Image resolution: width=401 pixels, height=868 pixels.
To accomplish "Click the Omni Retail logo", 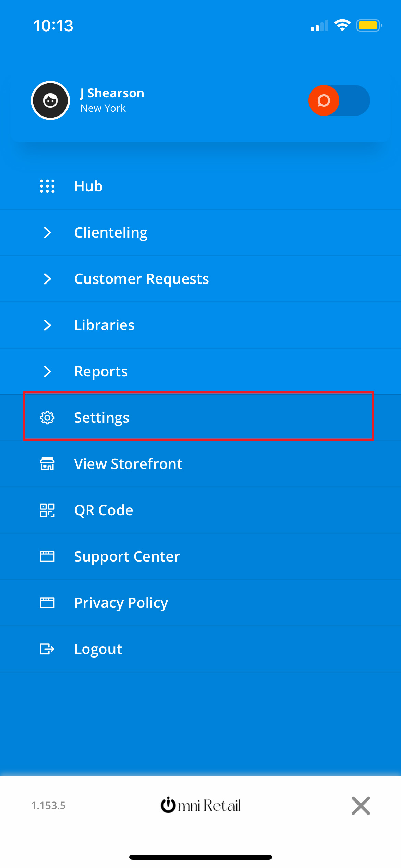I will pyautogui.click(x=200, y=805).
